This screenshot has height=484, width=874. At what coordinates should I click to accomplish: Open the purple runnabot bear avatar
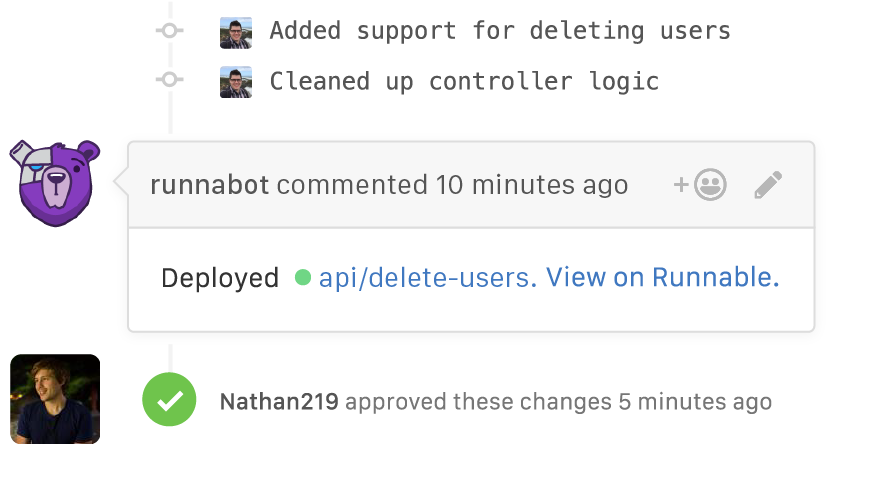click(55, 183)
